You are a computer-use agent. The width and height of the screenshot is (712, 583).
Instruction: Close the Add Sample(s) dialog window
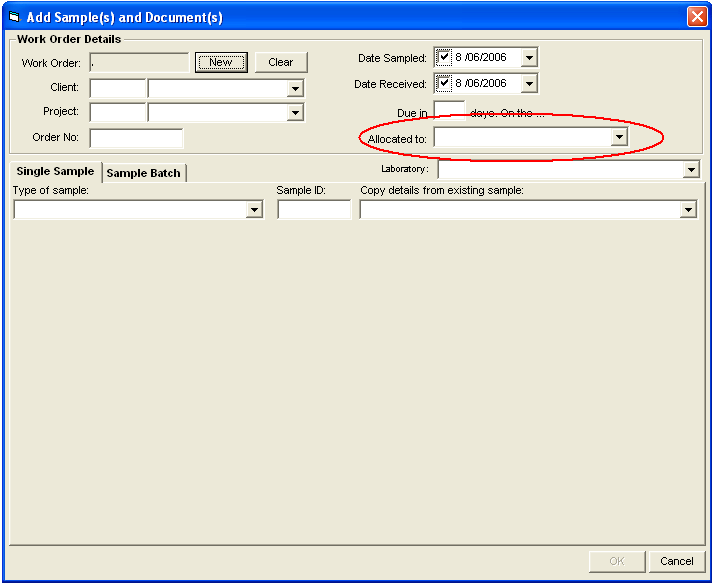(696, 17)
